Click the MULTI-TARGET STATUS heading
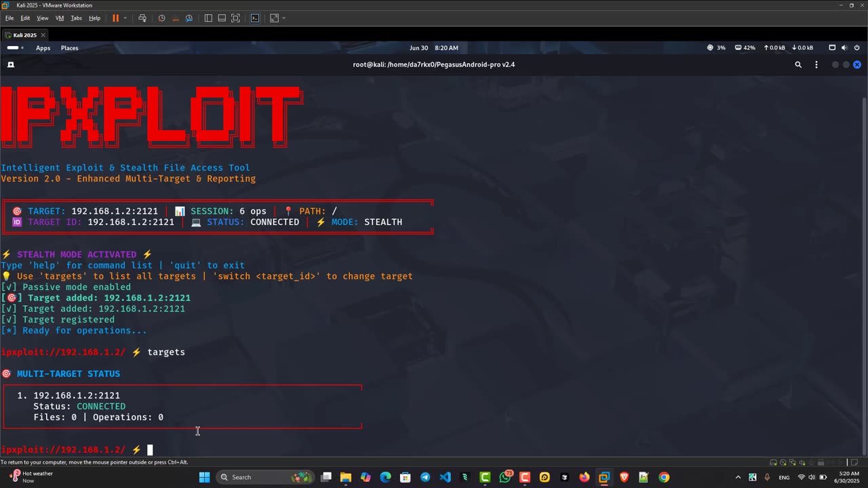Screen dimensions: 868x488 click(x=68, y=373)
